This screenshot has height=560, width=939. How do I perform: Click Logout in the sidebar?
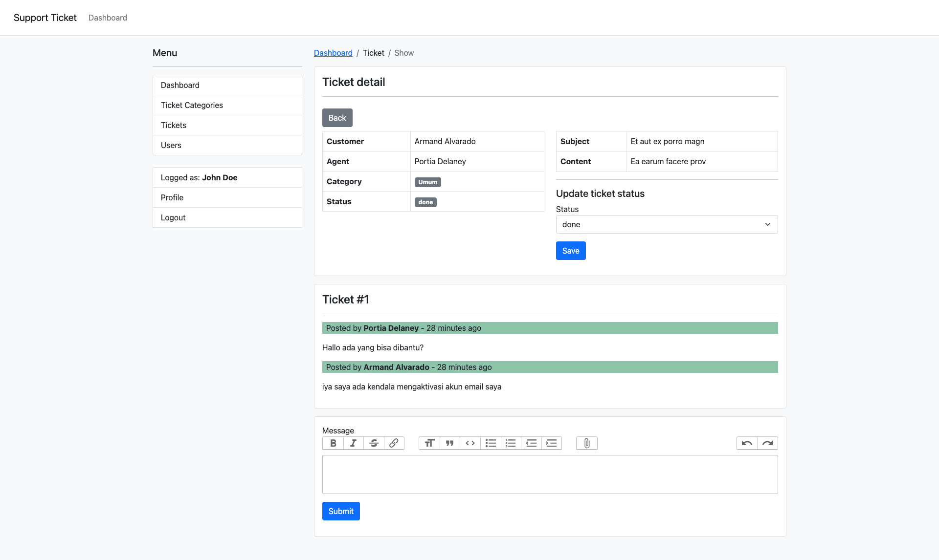point(227,217)
